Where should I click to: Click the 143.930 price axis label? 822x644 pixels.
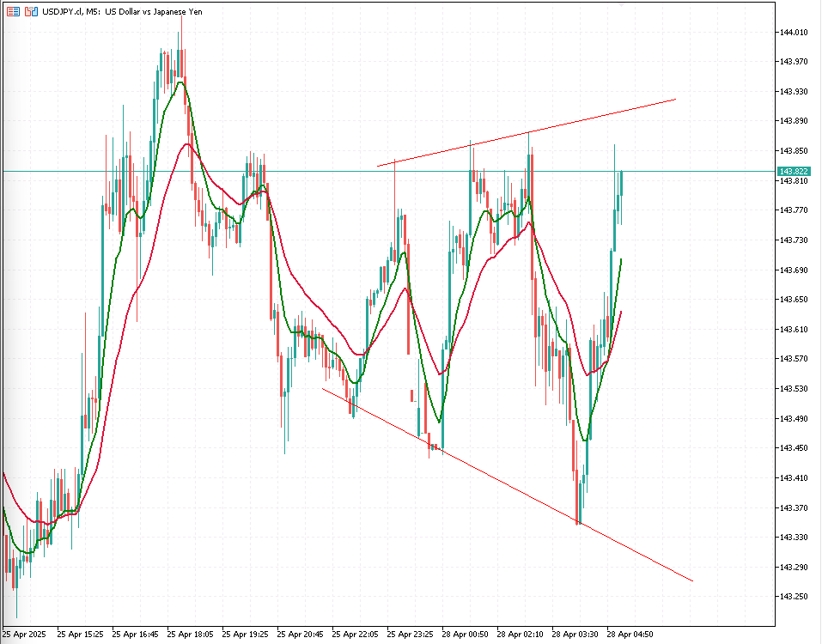pos(794,91)
